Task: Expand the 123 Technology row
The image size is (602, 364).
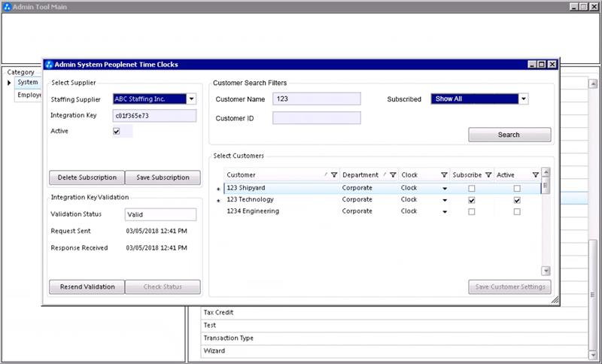Action: point(218,201)
